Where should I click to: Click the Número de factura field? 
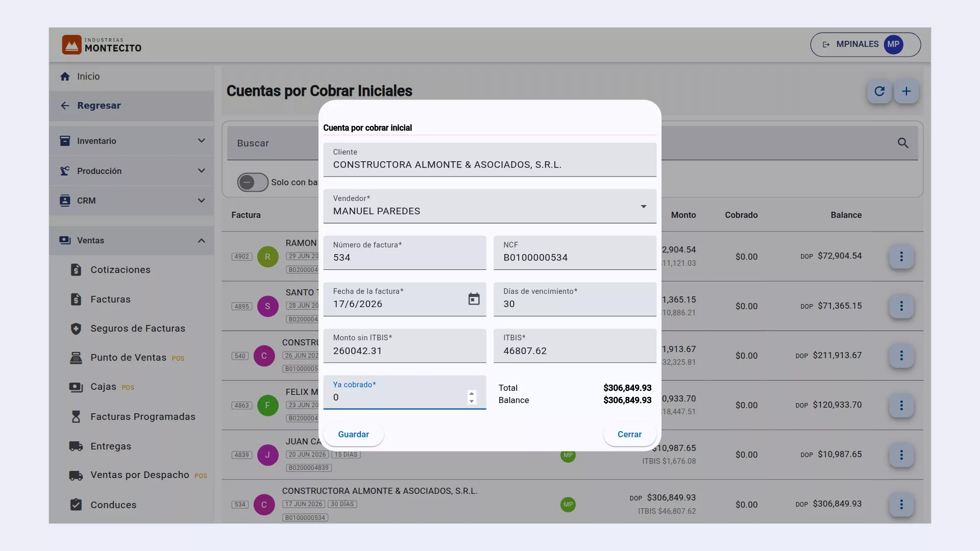pos(405,253)
